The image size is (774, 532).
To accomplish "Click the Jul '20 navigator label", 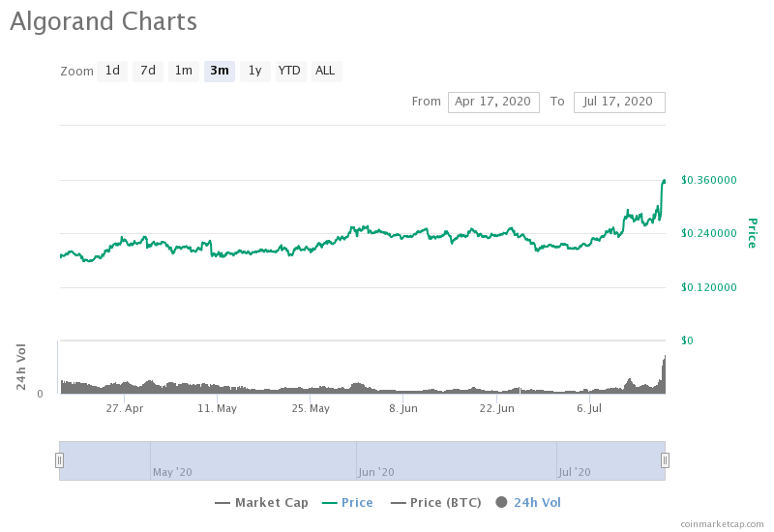I will (575, 472).
